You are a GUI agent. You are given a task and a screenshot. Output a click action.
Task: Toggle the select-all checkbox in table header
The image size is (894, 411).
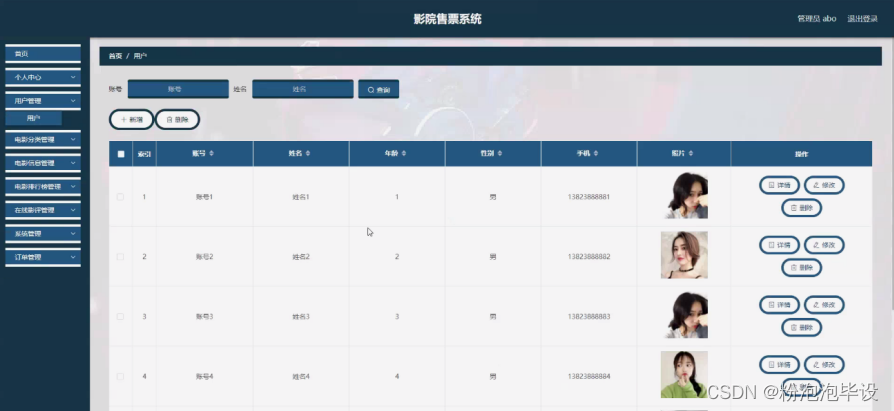coord(121,154)
